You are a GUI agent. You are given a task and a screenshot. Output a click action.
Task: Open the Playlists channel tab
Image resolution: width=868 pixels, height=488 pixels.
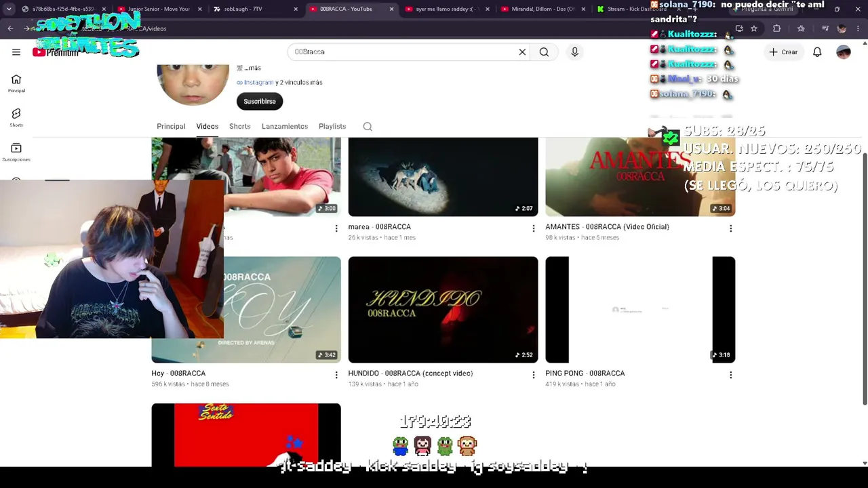tap(332, 127)
